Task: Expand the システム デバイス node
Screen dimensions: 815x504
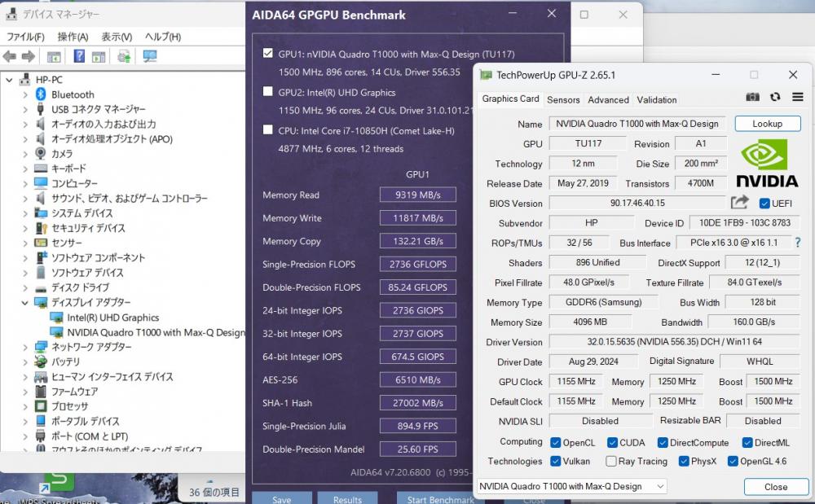Action: pyautogui.click(x=25, y=213)
